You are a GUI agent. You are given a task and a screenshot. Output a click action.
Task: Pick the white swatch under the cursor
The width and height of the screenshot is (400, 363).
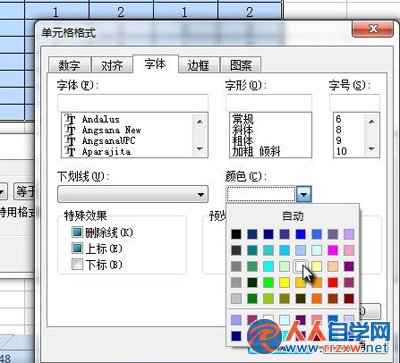click(x=300, y=266)
